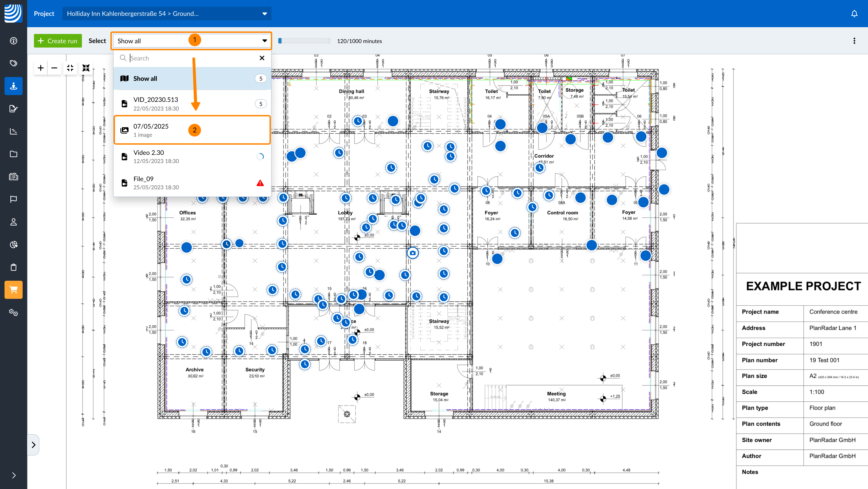
Task: Open the Dashboard gauge icon in sidebar
Action: 14,41
